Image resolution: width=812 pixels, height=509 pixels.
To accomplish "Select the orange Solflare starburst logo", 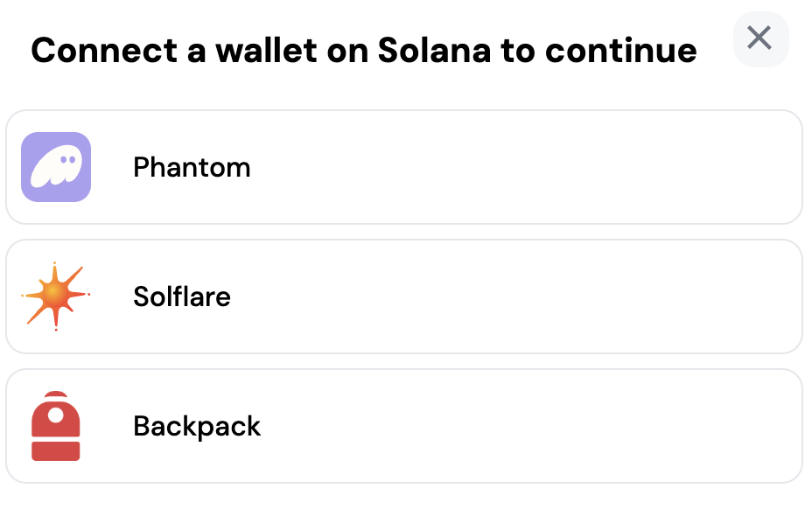I will tap(56, 296).
